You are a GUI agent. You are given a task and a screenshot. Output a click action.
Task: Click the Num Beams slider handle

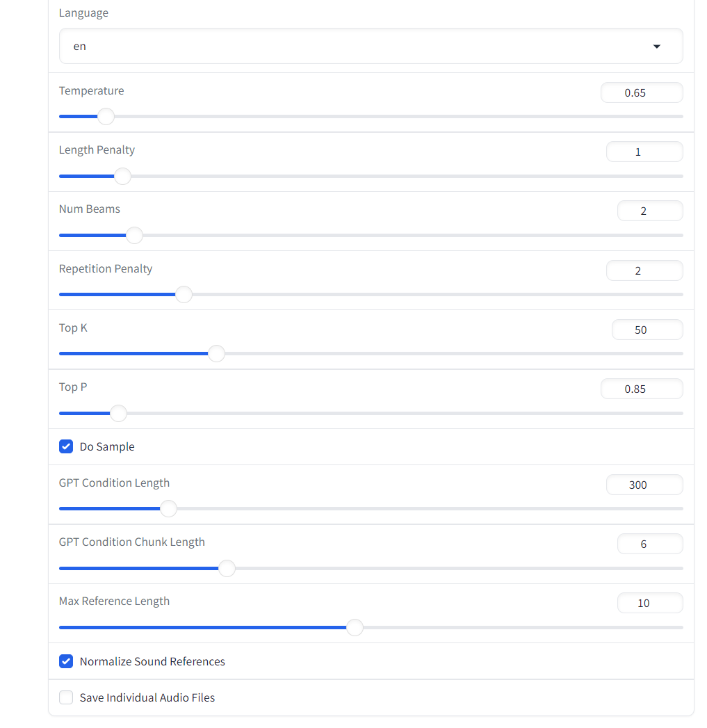click(134, 236)
